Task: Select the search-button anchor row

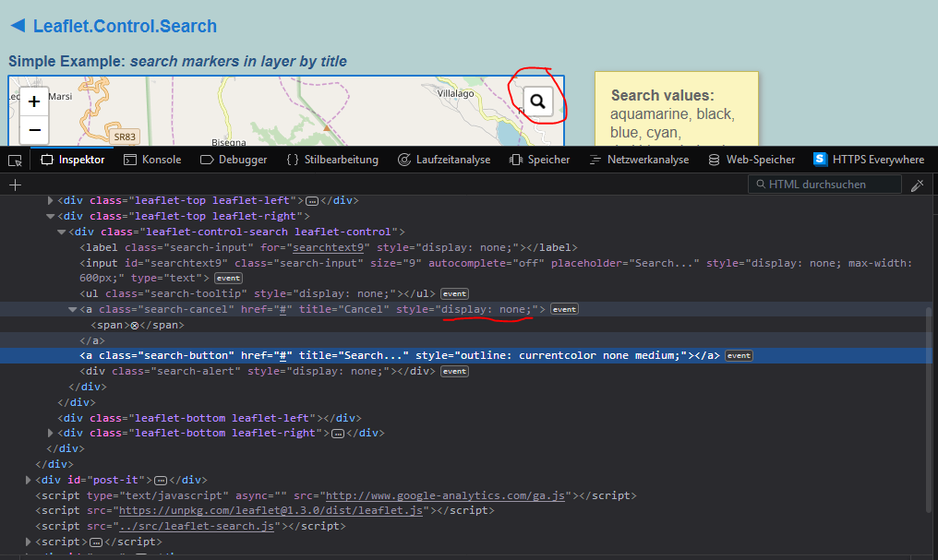Action: [x=464, y=355]
